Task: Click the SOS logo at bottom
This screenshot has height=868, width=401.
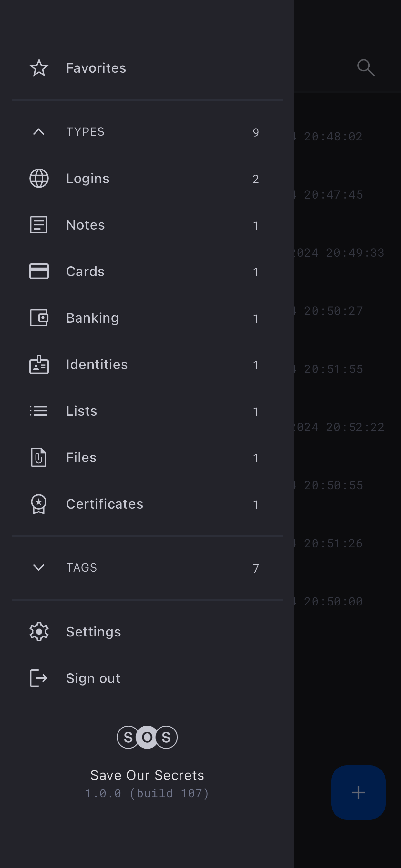Action: point(147,737)
